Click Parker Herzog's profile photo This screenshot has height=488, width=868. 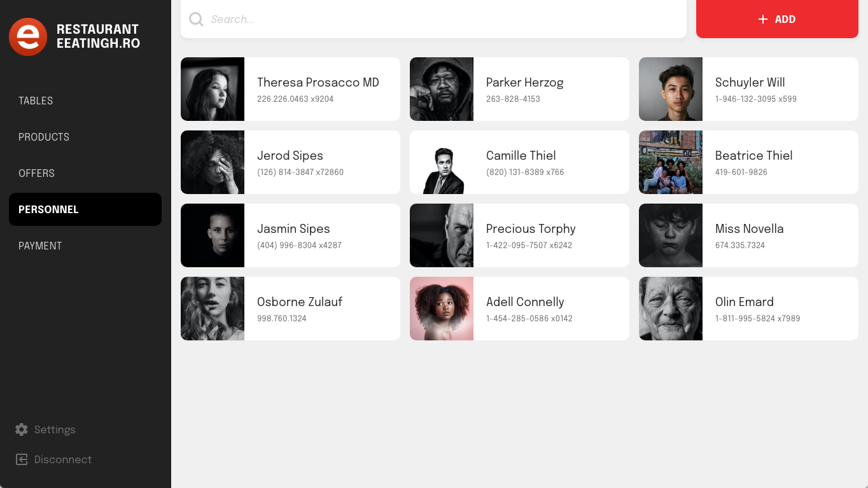point(442,89)
